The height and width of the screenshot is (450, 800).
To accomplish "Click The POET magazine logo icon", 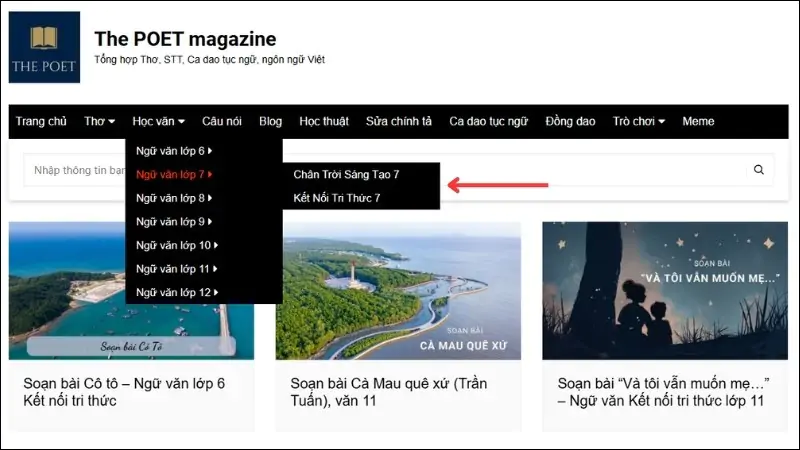I will pos(44,47).
